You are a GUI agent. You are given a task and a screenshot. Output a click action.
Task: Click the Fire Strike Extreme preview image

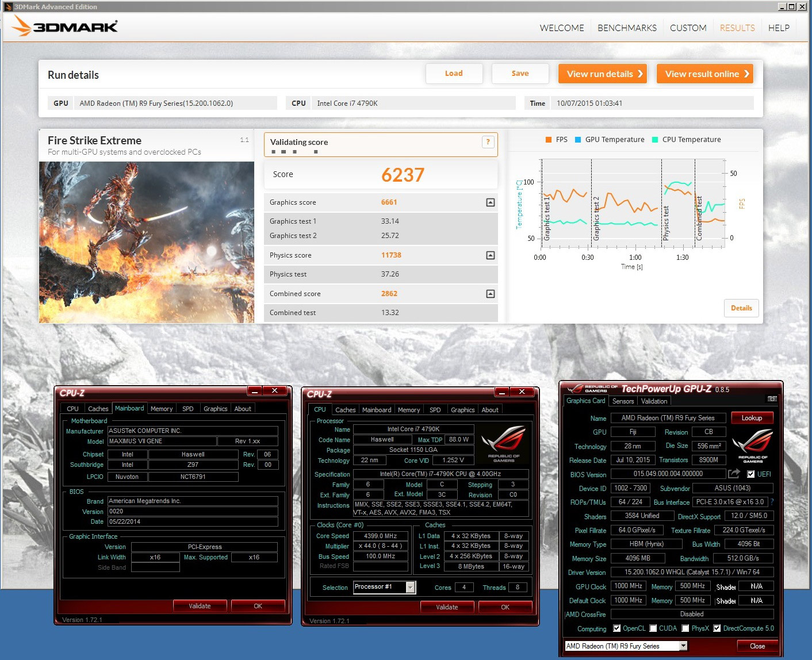tap(147, 242)
